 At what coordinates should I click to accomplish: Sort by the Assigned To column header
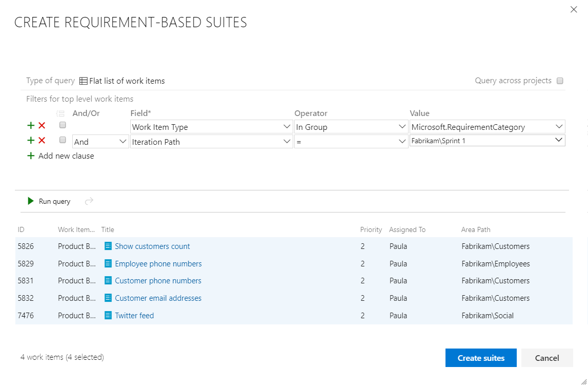click(x=407, y=230)
